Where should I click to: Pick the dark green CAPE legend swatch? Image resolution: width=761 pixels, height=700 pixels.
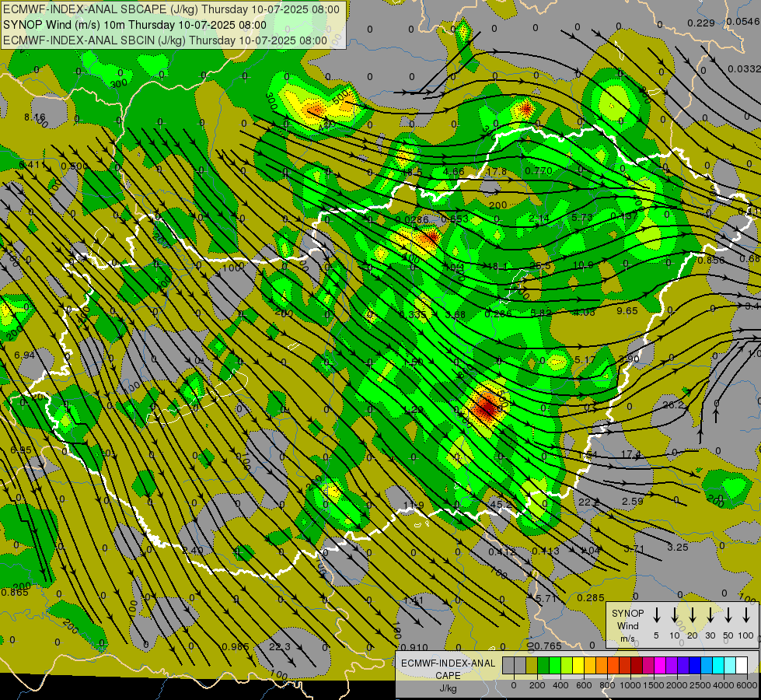pos(543,665)
